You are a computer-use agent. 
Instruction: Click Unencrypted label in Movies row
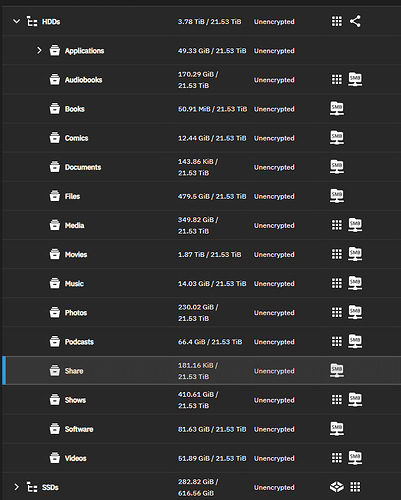[x=274, y=255]
